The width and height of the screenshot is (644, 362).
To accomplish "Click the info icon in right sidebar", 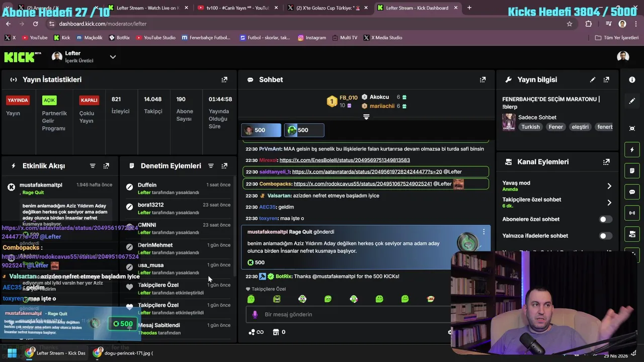I will (632, 79).
